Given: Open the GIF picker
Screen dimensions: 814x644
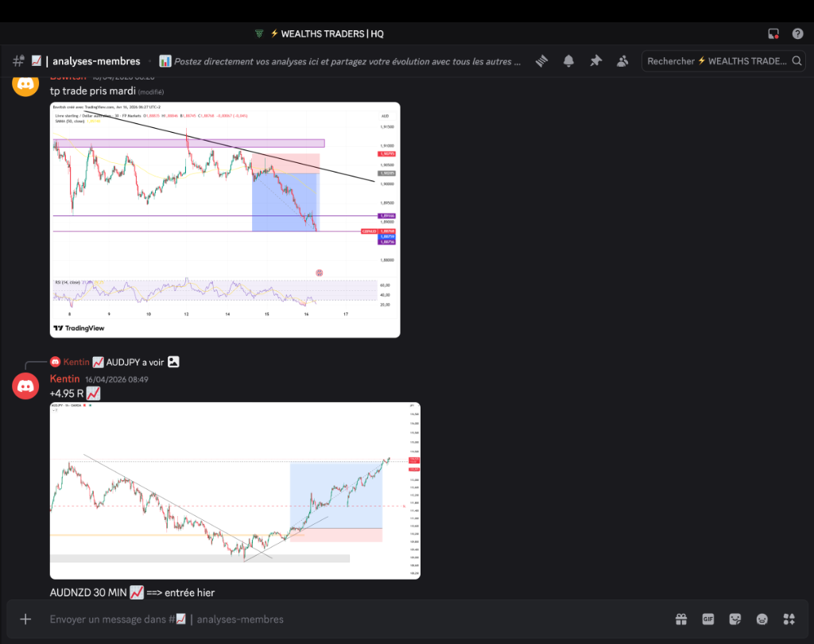Looking at the screenshot, I should [x=708, y=619].
